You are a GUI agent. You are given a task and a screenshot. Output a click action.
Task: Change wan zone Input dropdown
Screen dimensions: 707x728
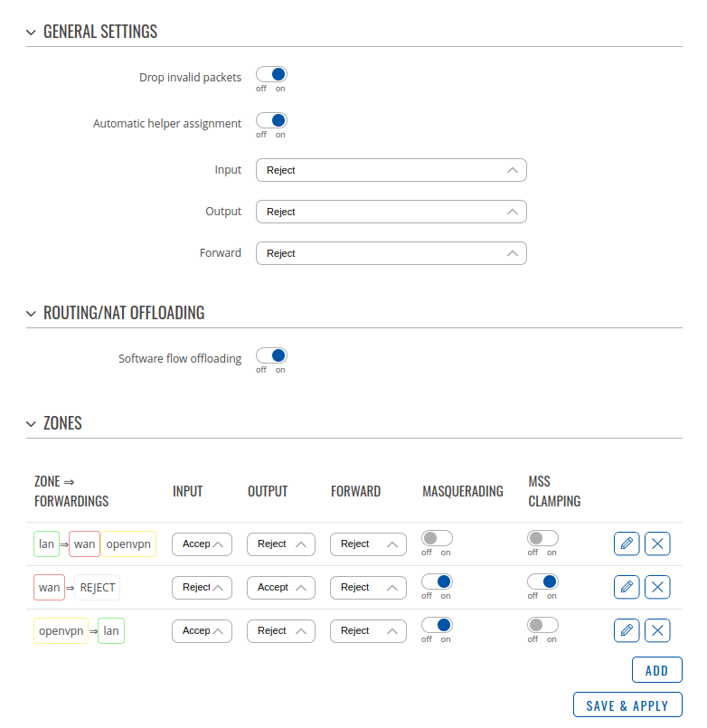click(x=202, y=588)
